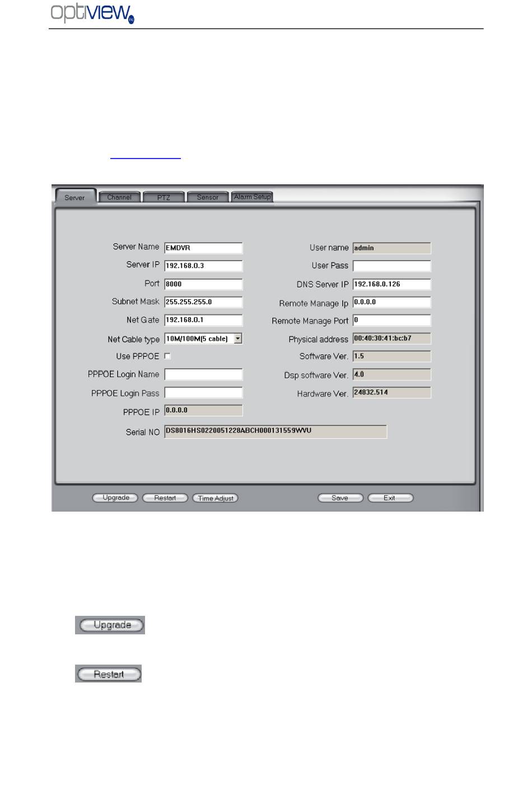Select the PPPOE IP field
The width and height of the screenshot is (532, 789).
pyautogui.click(x=203, y=410)
